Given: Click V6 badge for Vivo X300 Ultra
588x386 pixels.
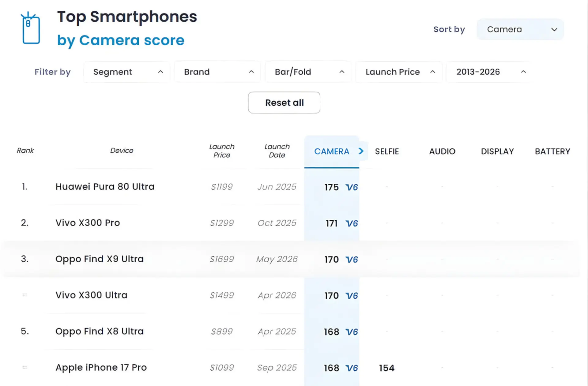Looking at the screenshot, I should (352, 295).
